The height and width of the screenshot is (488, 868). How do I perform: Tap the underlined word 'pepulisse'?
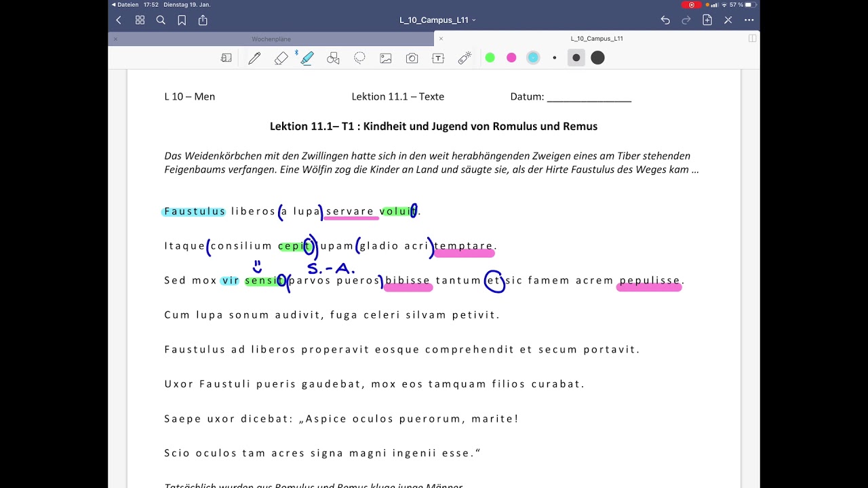(x=650, y=281)
